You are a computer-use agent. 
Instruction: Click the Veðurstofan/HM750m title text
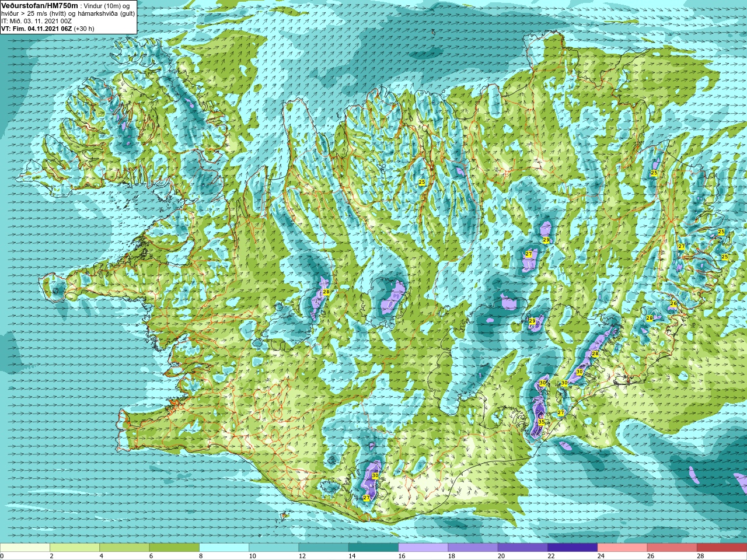(x=40, y=5)
